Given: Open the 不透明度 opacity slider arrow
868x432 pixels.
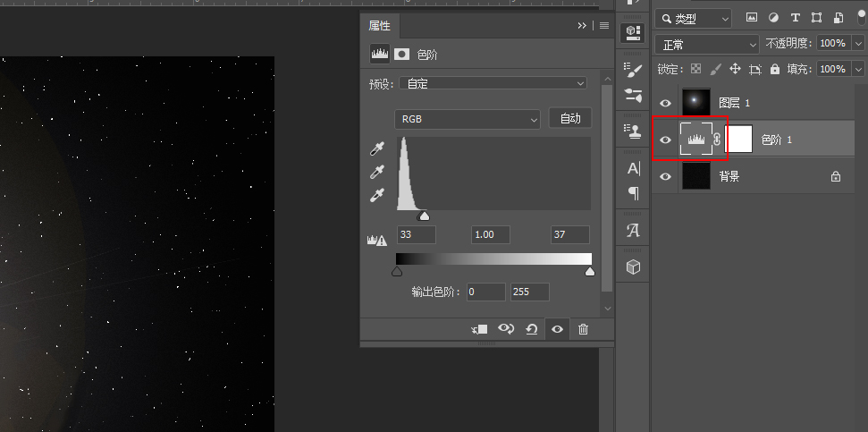Looking at the screenshot, I should 858,43.
